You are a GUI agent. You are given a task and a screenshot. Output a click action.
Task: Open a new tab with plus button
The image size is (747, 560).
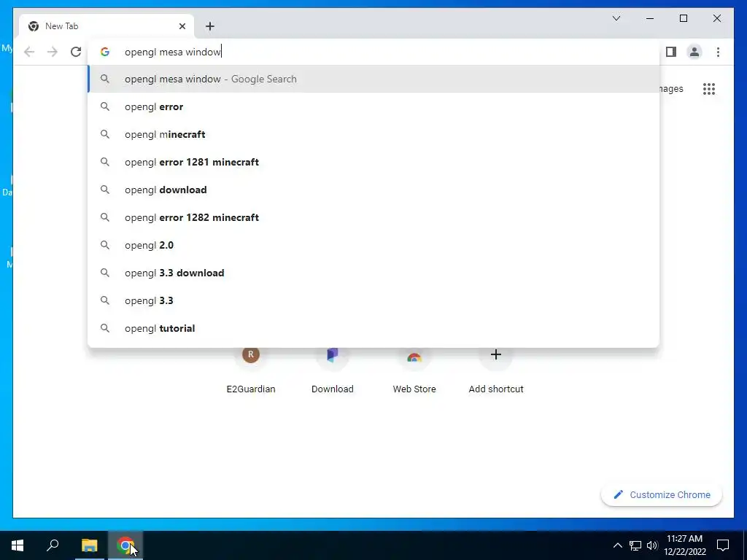click(x=210, y=26)
